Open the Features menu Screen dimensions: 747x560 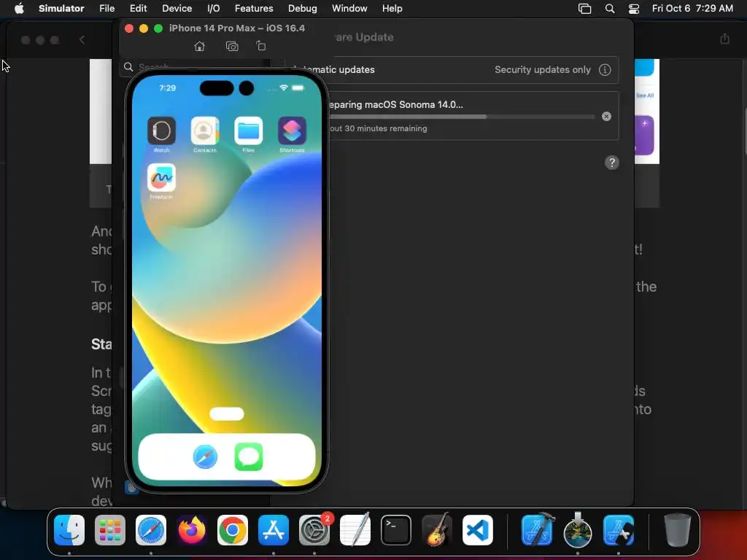coord(254,9)
